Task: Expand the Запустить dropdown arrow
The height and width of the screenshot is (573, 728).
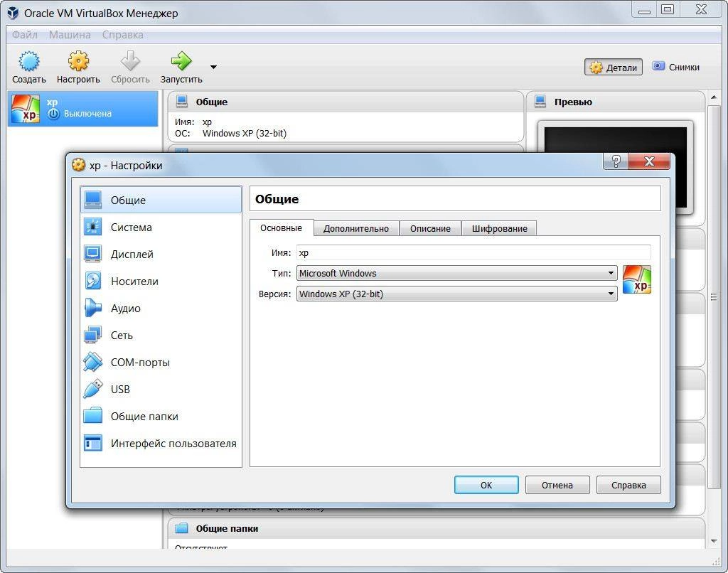Action: (x=213, y=68)
